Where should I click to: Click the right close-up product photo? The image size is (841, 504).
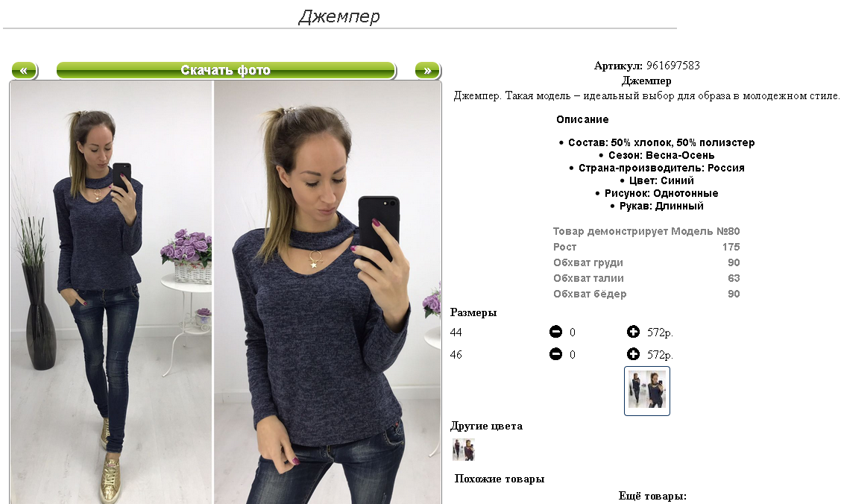327,292
